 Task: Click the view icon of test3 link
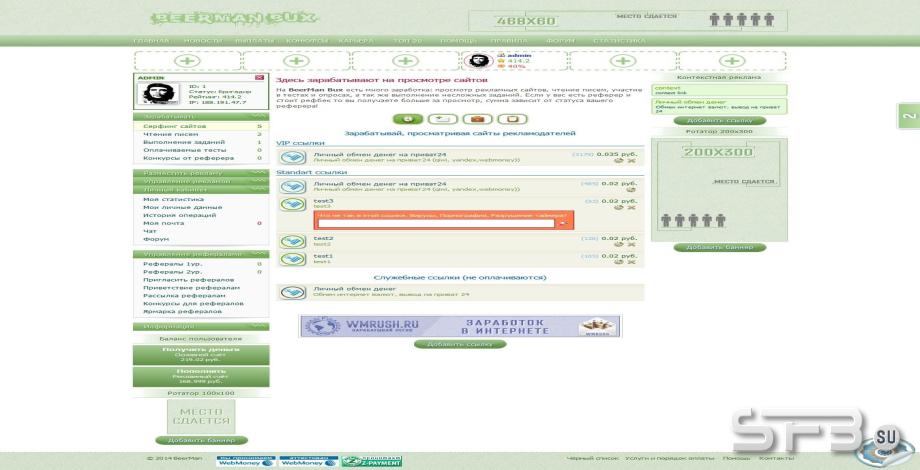click(292, 204)
